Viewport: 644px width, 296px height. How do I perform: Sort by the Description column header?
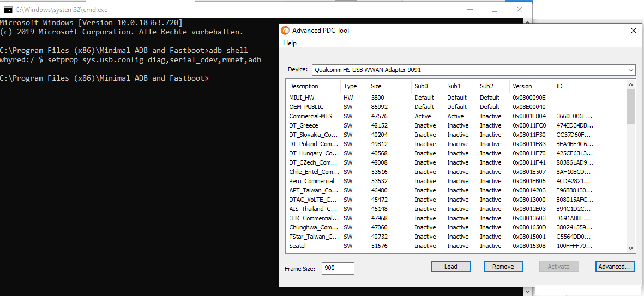(314, 86)
